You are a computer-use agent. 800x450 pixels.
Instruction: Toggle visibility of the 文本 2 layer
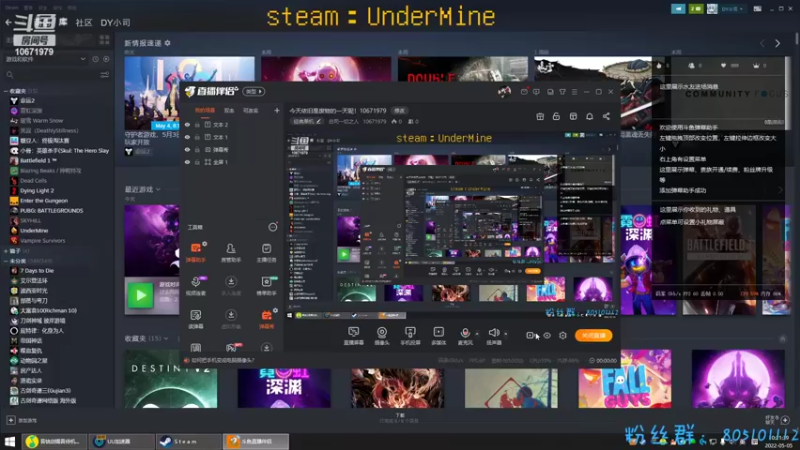coord(187,124)
